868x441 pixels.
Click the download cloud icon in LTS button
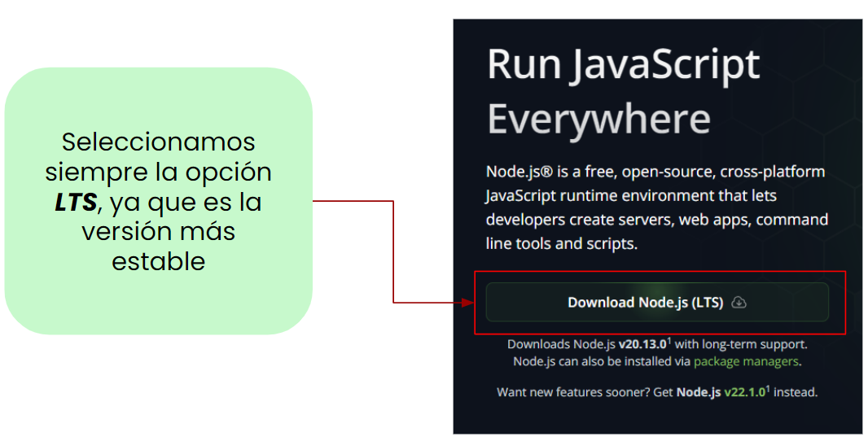pyautogui.click(x=739, y=303)
